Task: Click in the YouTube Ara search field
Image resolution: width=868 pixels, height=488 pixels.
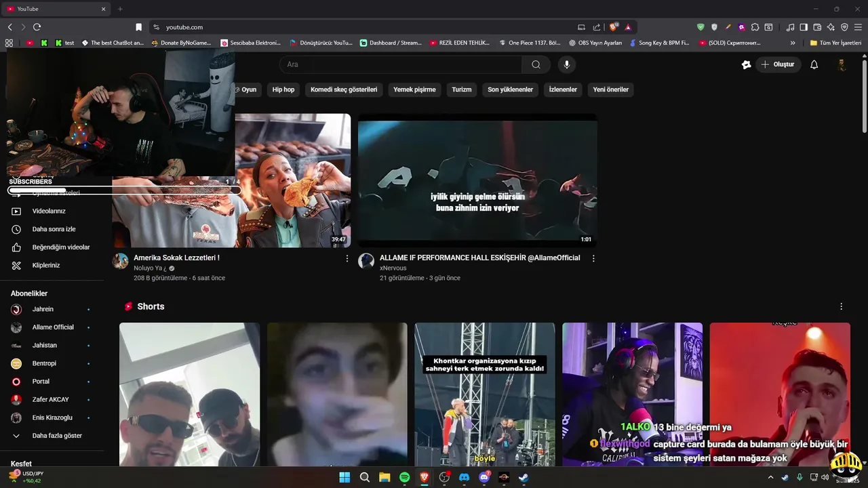Action: [x=400, y=64]
